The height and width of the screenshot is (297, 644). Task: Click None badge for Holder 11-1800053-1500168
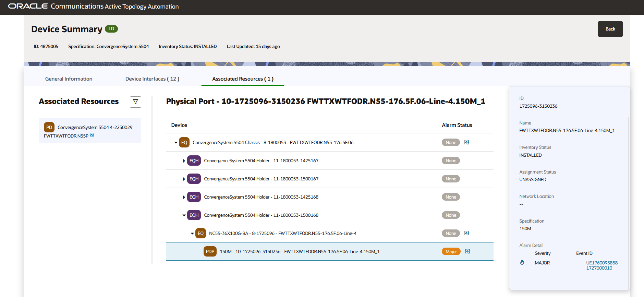[451, 215]
